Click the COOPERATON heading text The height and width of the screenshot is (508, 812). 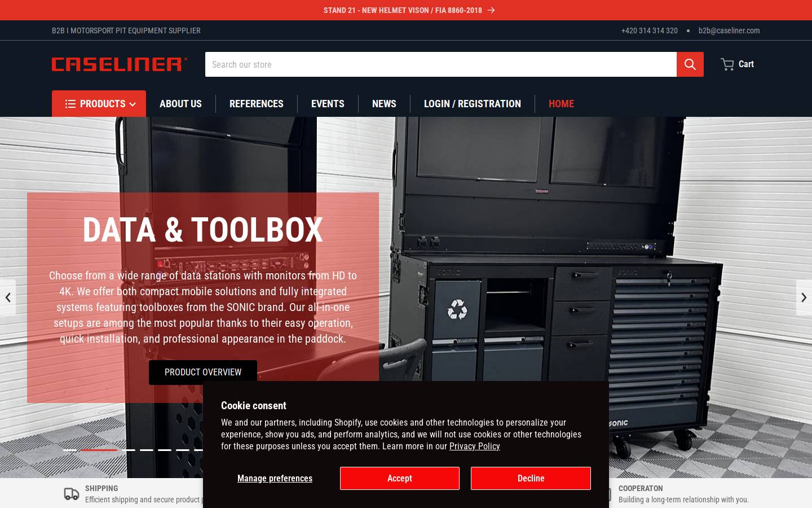point(641,488)
